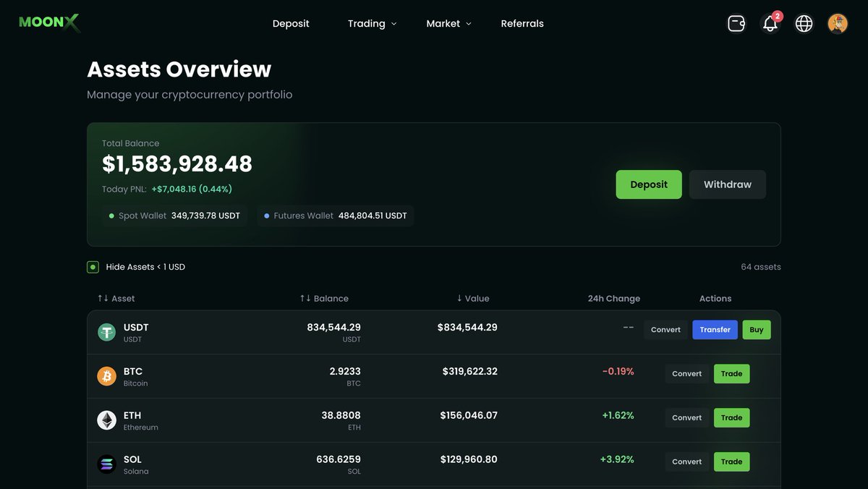The width and height of the screenshot is (868, 489).
Task: Click the 64 assets count
Action: pos(761,267)
